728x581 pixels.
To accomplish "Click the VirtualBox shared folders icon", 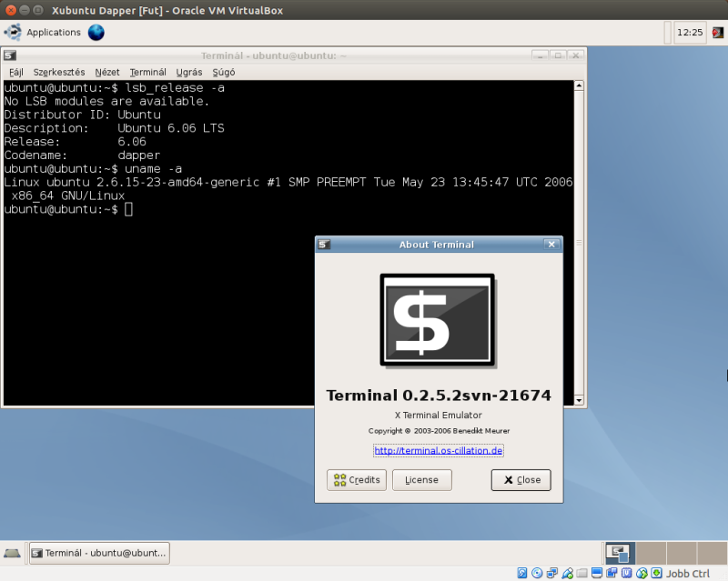I will (581, 574).
